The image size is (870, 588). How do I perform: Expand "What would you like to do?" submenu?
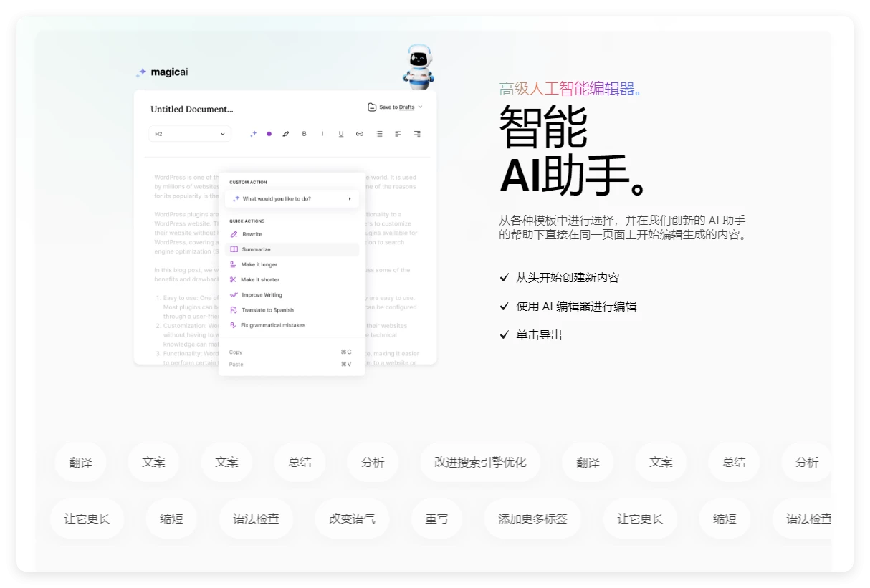point(292,198)
